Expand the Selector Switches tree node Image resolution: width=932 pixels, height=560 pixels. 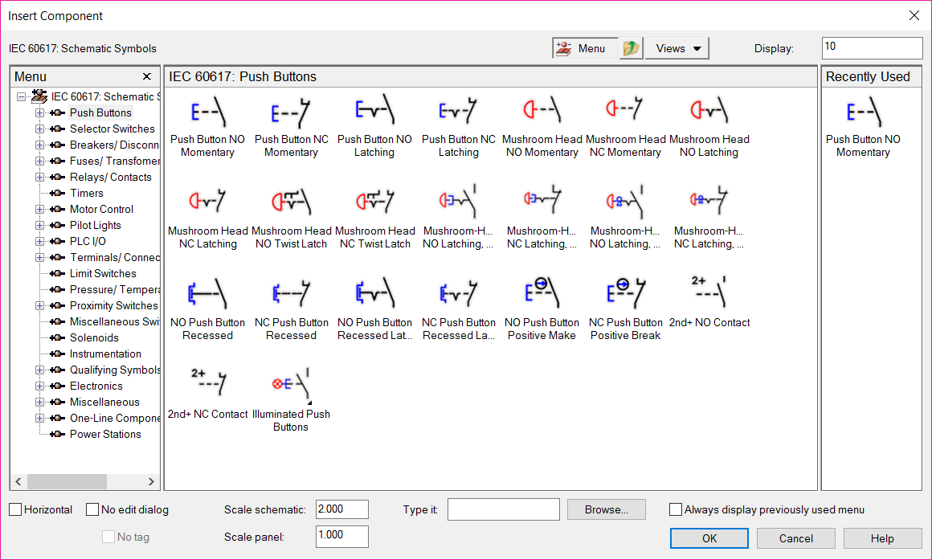(39, 129)
